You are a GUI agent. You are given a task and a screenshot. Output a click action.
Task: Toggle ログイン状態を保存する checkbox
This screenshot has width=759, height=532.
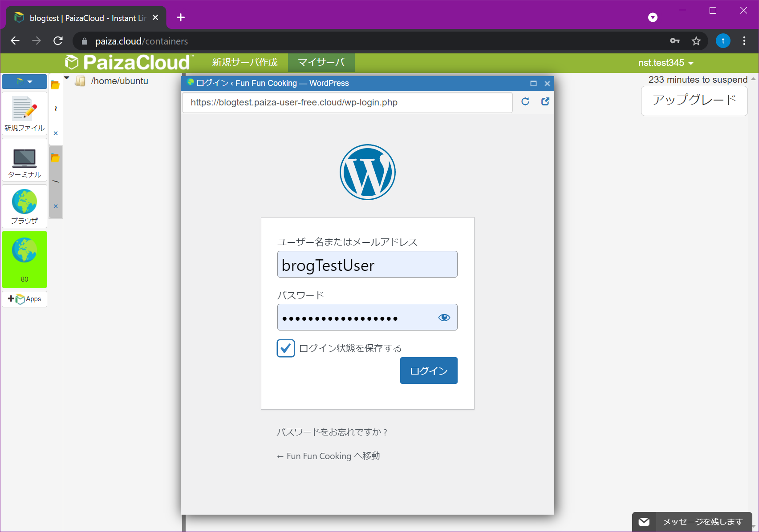click(x=286, y=348)
